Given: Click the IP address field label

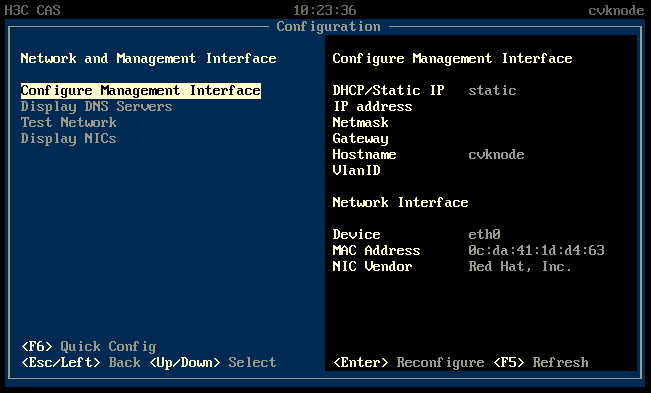Looking at the screenshot, I should click(x=373, y=107).
